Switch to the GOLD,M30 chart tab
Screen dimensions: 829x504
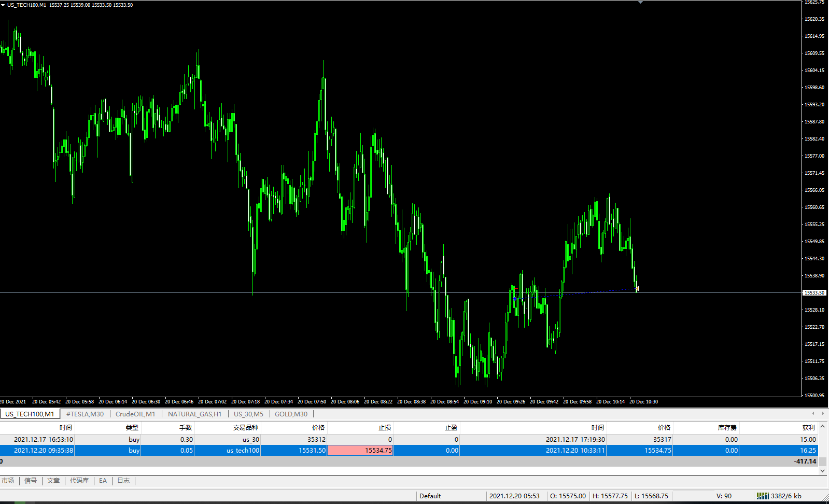coord(291,414)
